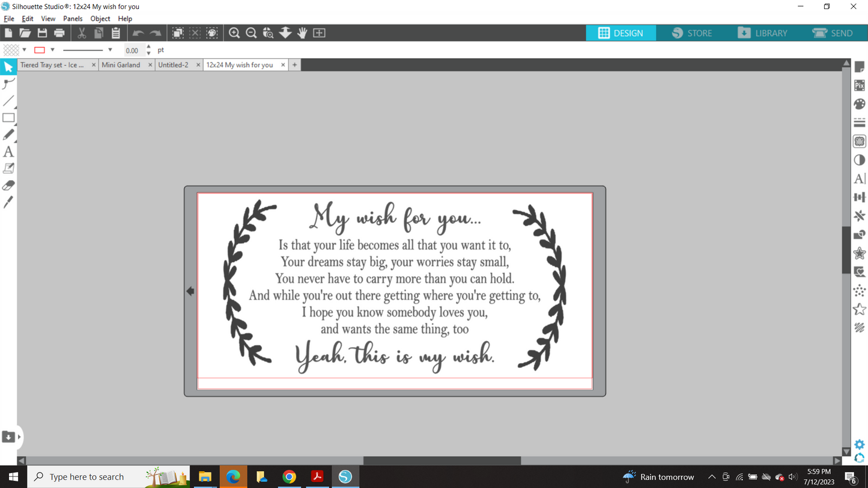Open library split-screen drawer icon
This screenshot has width=868, height=488.
coord(8,436)
